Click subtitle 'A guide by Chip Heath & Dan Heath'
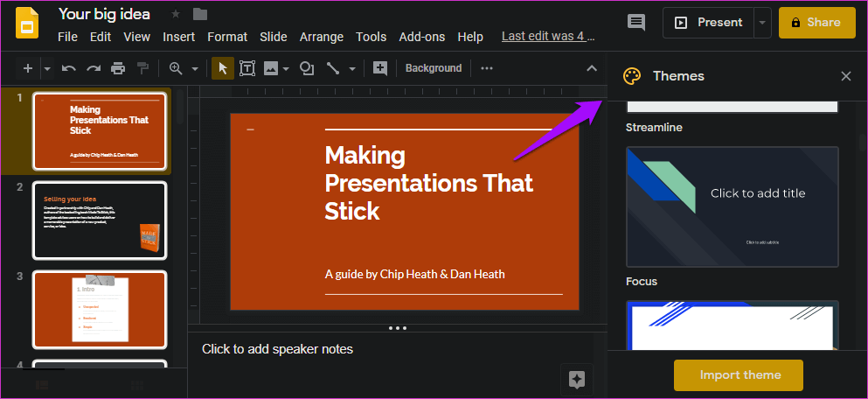Viewport: 868px width, 399px height. coord(414,275)
